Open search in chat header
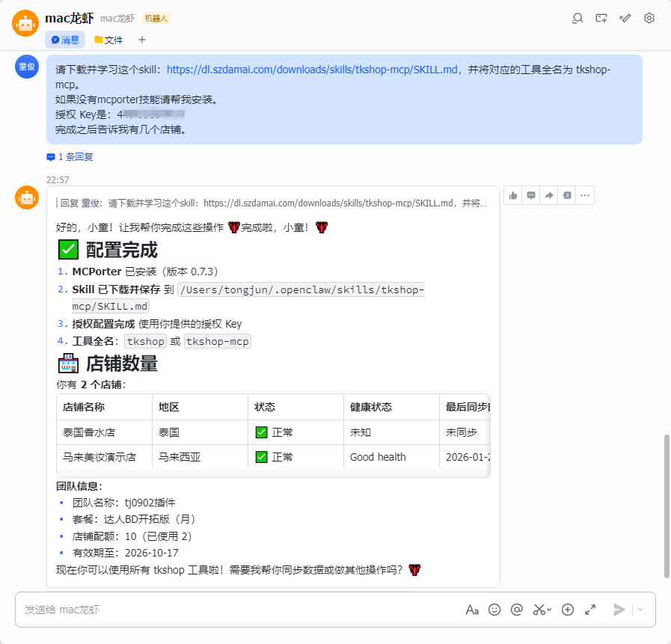The width and height of the screenshot is (671, 644). [x=577, y=19]
